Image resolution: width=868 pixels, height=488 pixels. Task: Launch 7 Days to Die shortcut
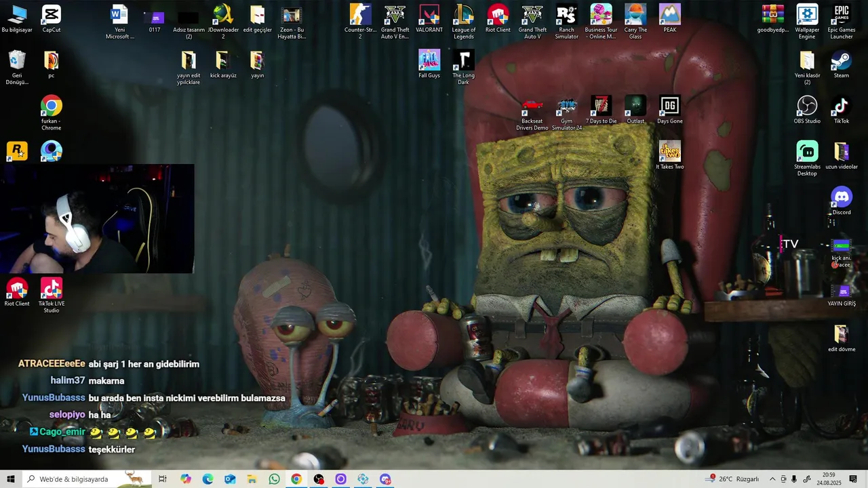601,110
